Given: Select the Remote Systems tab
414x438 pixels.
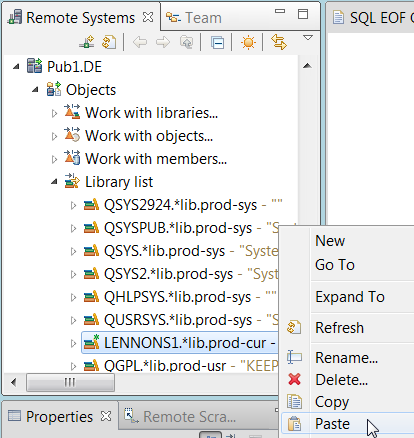Looking at the screenshot, I should (81, 18).
